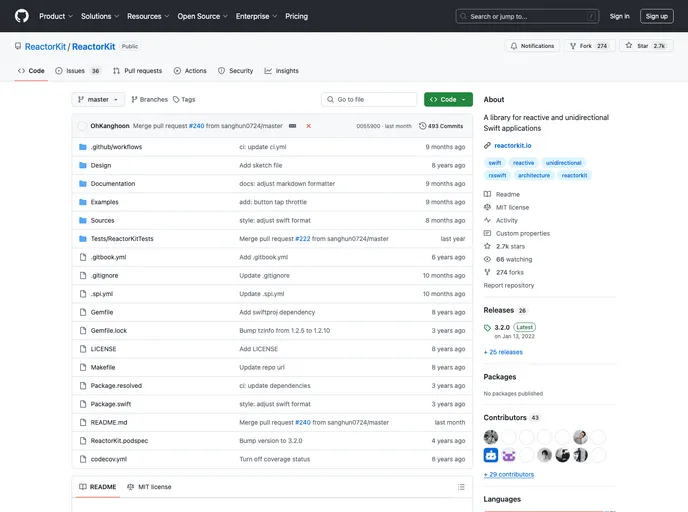Open the Design folder
This screenshot has height=512, width=688.
[x=101, y=165]
